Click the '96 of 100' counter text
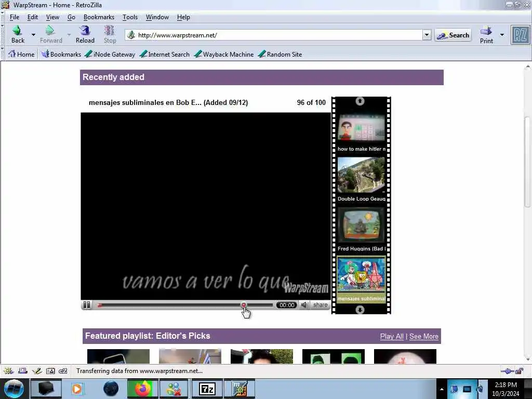This screenshot has height=399, width=532. [311, 102]
